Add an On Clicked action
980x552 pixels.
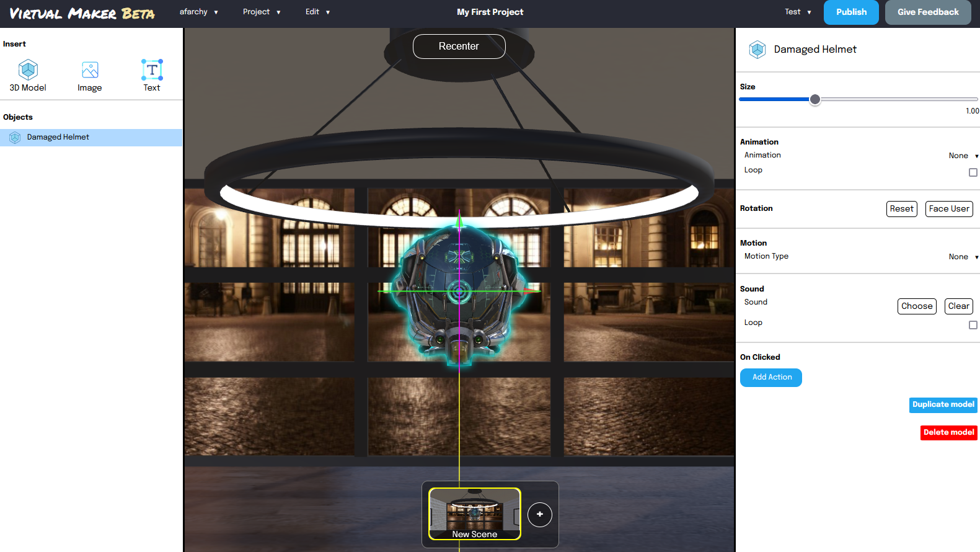coord(771,378)
